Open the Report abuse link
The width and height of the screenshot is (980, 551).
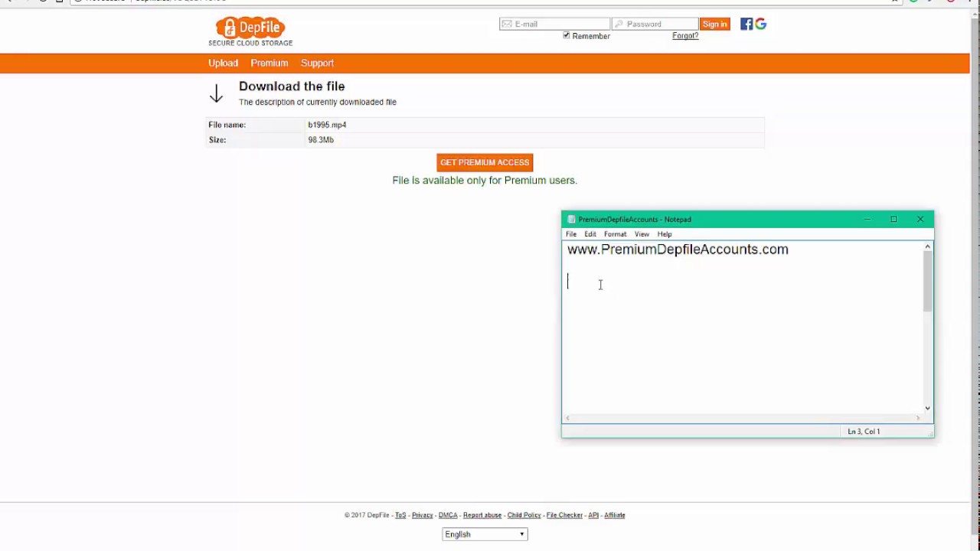[x=482, y=515]
